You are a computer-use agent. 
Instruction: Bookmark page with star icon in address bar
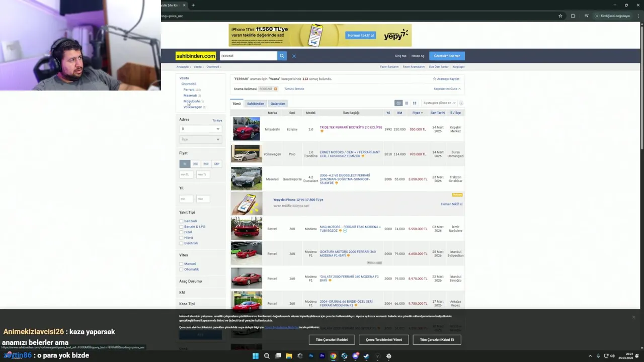pos(560,16)
